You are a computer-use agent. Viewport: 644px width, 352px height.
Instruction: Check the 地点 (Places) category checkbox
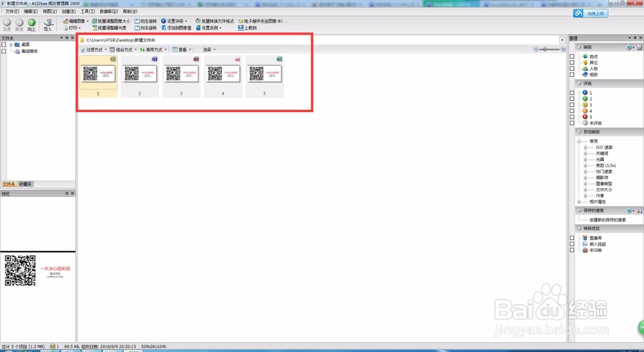pos(572,56)
